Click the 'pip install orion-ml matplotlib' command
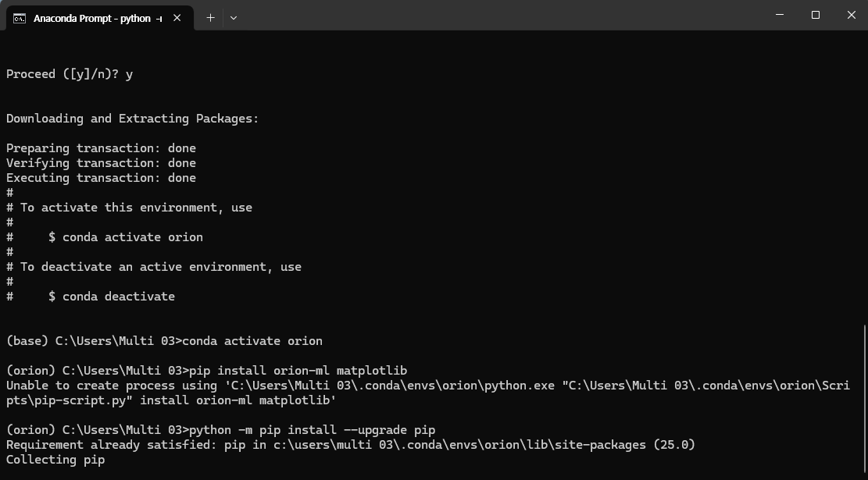The image size is (868, 480). pyautogui.click(x=298, y=371)
